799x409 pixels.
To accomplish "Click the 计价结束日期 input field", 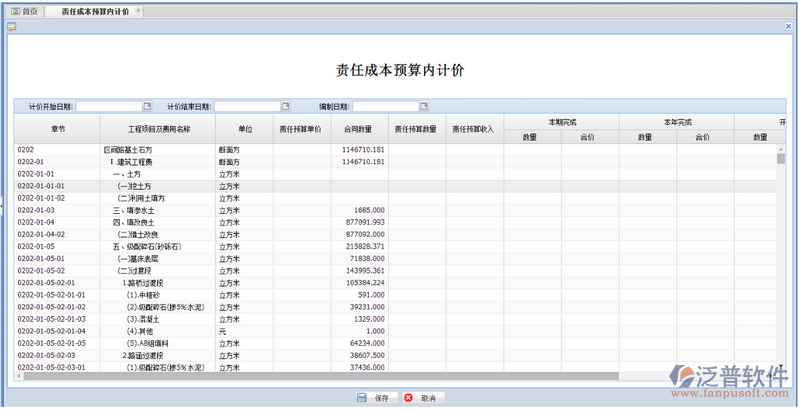I will coord(246,106).
